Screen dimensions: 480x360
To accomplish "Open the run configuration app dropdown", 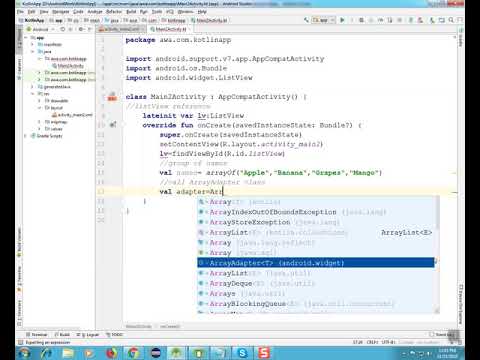I will click(x=323, y=20).
